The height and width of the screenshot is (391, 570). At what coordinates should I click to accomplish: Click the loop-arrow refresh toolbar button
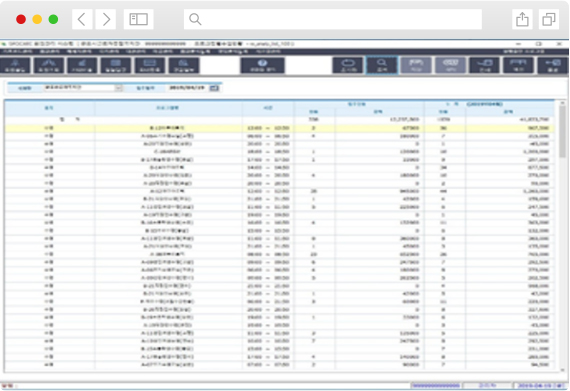[348, 65]
